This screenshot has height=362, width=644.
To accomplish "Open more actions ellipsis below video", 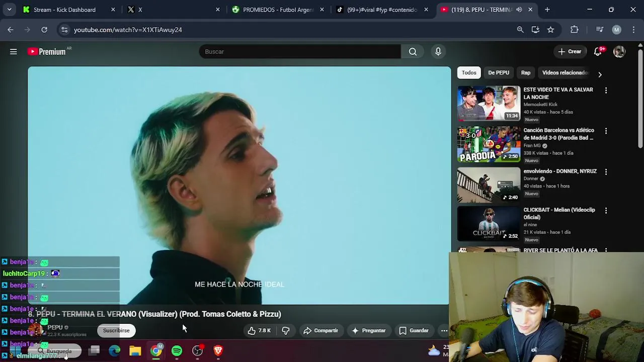I will point(444,330).
